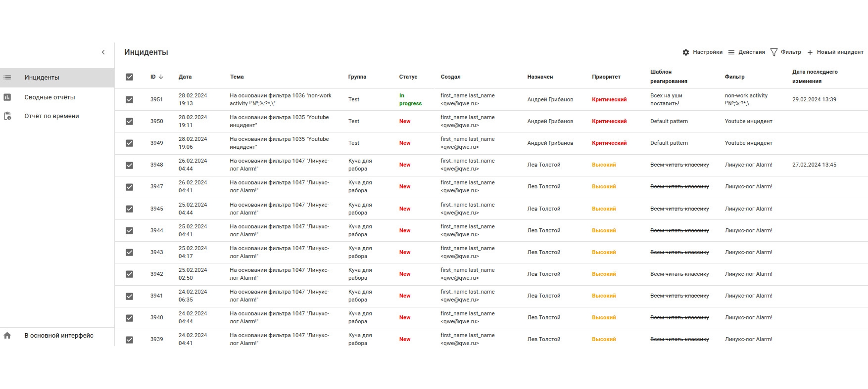This screenshot has width=868, height=389.
Task: Sort by the Приоритет column header
Action: point(606,77)
